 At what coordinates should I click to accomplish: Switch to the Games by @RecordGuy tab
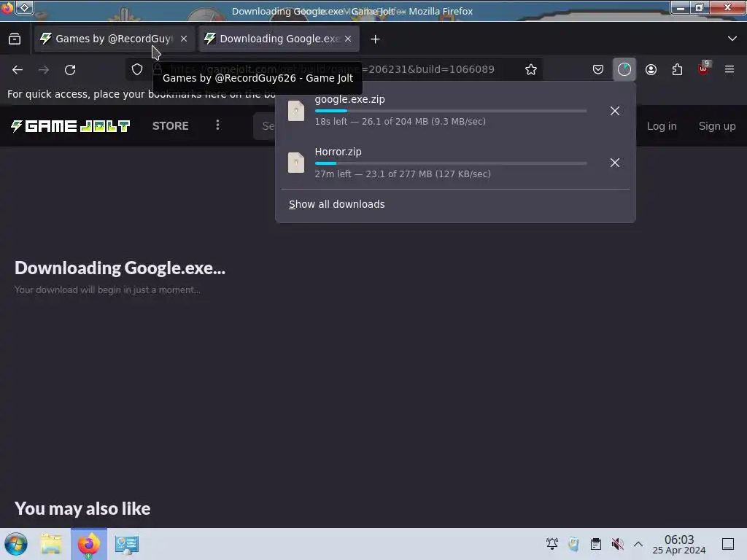coord(115,39)
